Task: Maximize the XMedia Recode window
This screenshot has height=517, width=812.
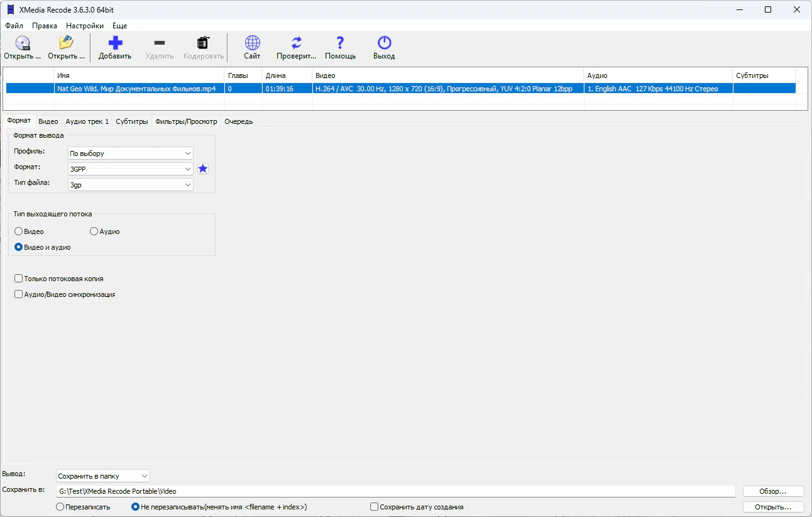Action: [768, 9]
